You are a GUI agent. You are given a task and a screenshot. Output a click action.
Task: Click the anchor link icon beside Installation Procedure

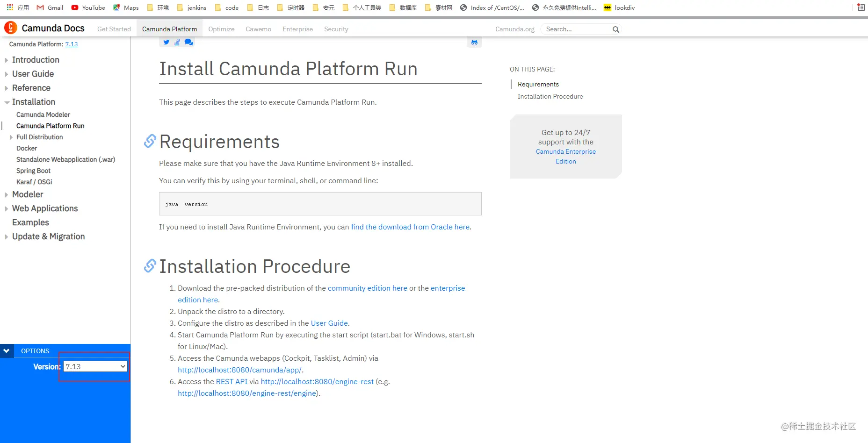(x=150, y=266)
